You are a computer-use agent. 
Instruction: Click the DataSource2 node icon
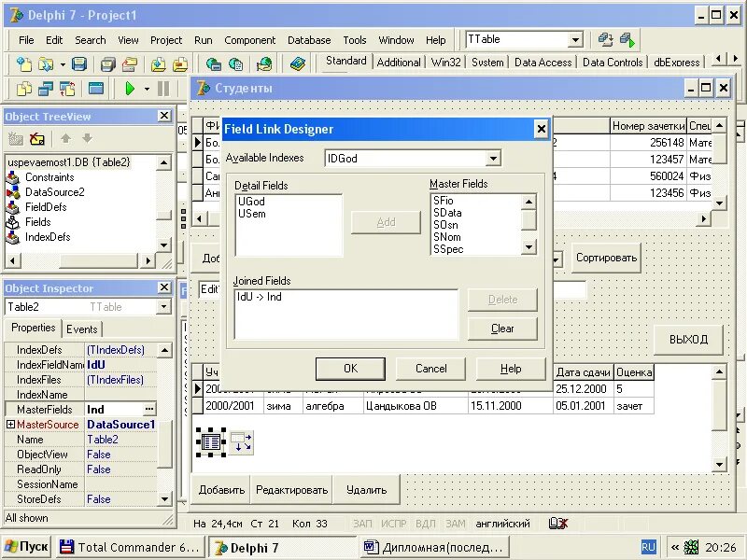[12, 192]
